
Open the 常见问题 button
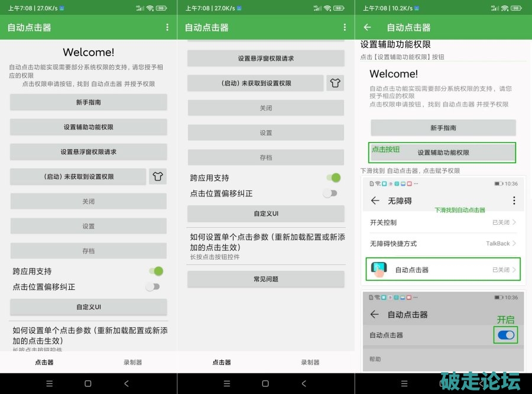265,279
